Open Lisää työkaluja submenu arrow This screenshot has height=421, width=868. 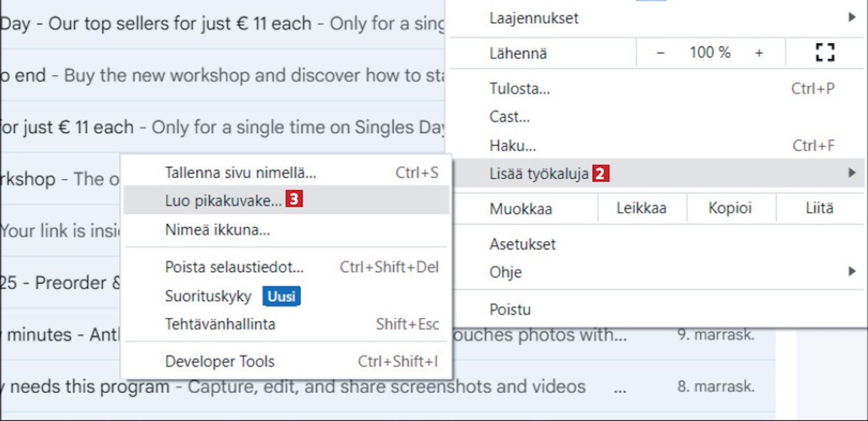pos(852,173)
